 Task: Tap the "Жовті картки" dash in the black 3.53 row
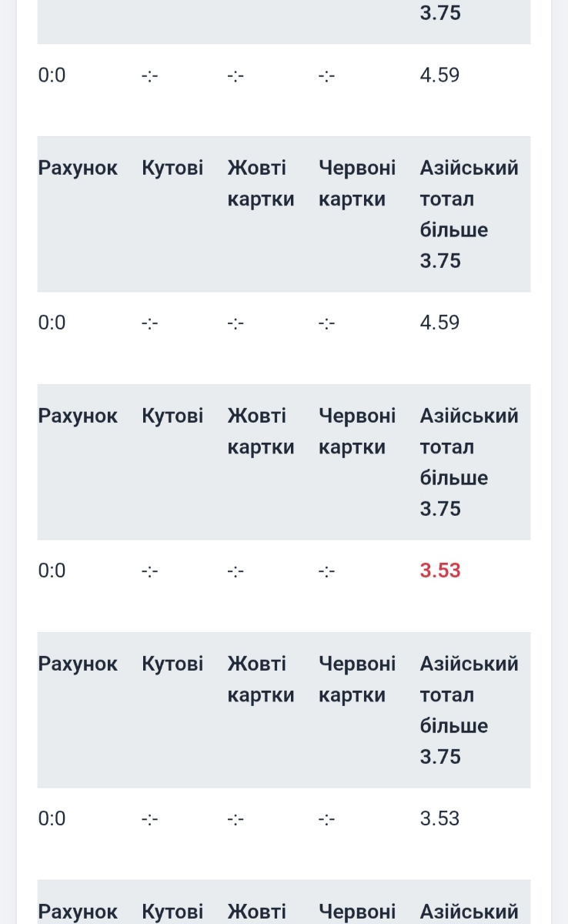point(236,819)
